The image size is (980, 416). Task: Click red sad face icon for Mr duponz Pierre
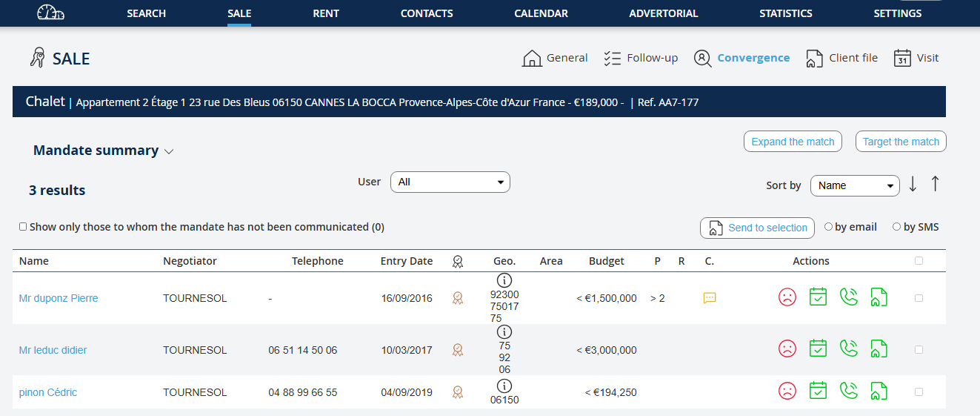pyautogui.click(x=787, y=297)
